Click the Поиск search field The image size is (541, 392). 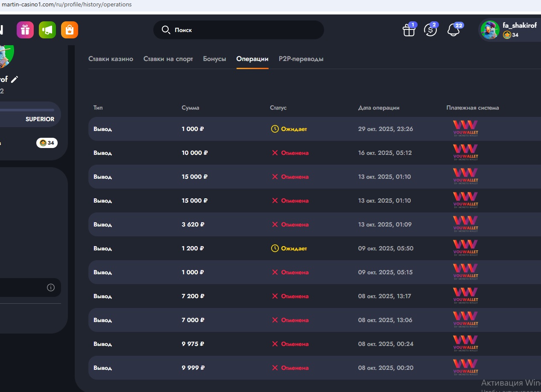point(238,30)
